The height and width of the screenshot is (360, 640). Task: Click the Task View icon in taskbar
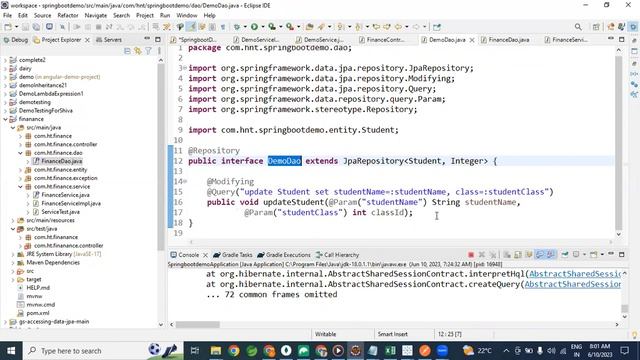pos(195,351)
